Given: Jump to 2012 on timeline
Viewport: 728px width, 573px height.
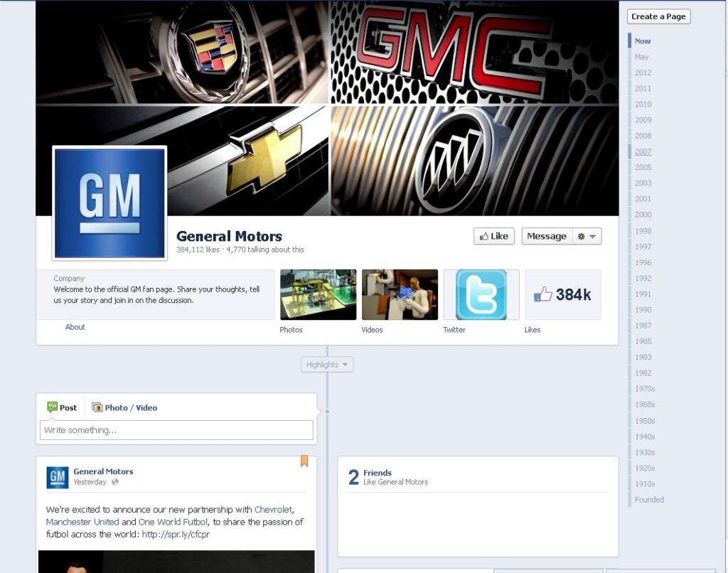Looking at the screenshot, I should (643, 73).
